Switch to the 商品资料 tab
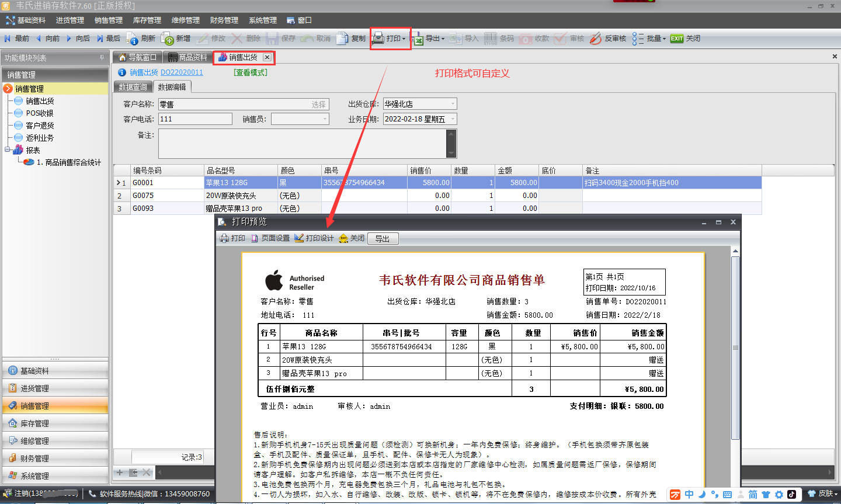Image resolution: width=841 pixels, height=504 pixels. coord(188,57)
